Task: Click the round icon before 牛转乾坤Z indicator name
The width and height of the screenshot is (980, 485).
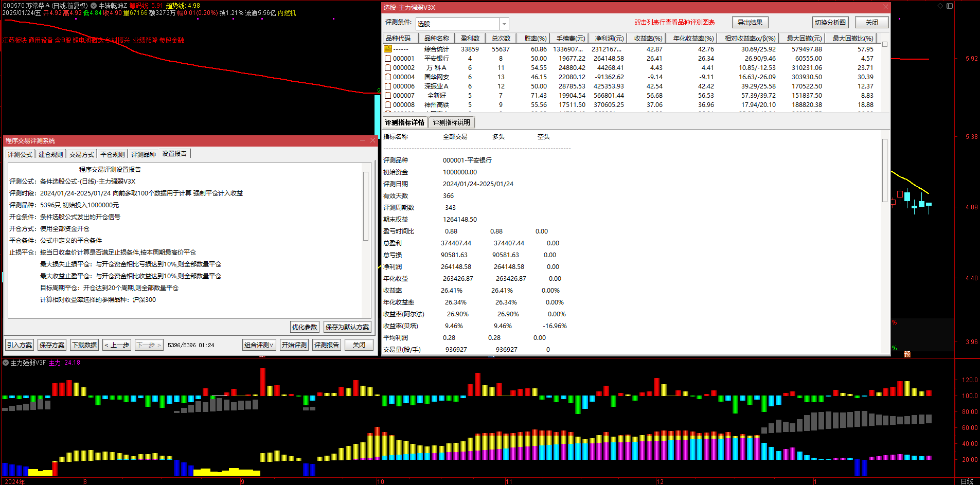Action: pos(94,6)
